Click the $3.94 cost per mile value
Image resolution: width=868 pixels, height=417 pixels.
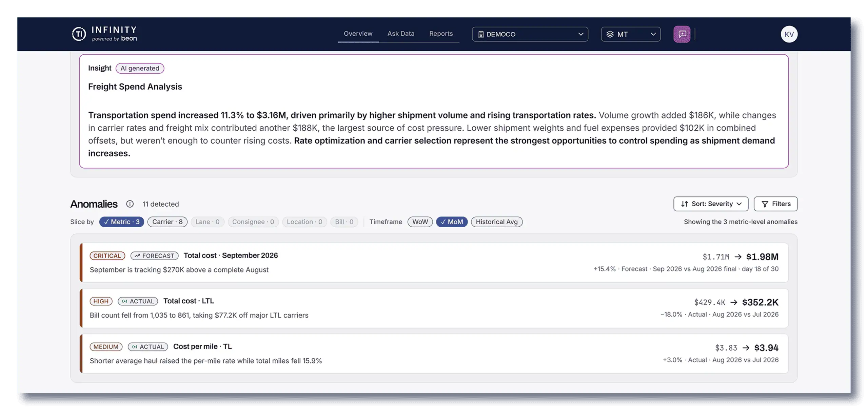point(766,347)
